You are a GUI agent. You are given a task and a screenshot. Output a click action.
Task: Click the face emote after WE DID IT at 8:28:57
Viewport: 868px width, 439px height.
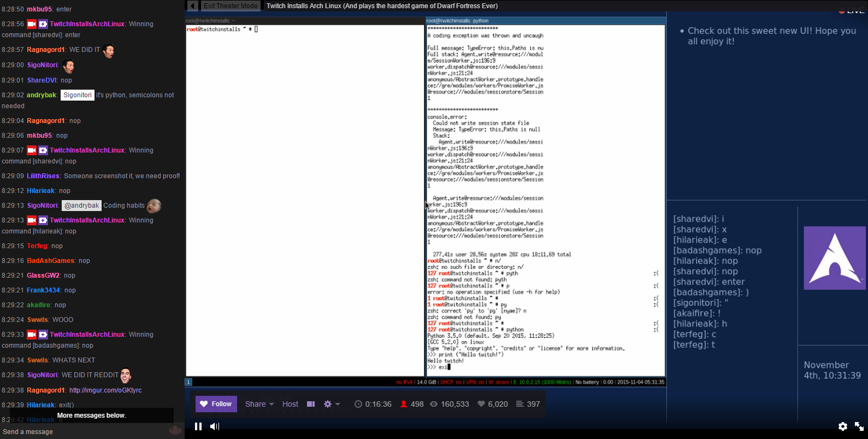coord(109,51)
